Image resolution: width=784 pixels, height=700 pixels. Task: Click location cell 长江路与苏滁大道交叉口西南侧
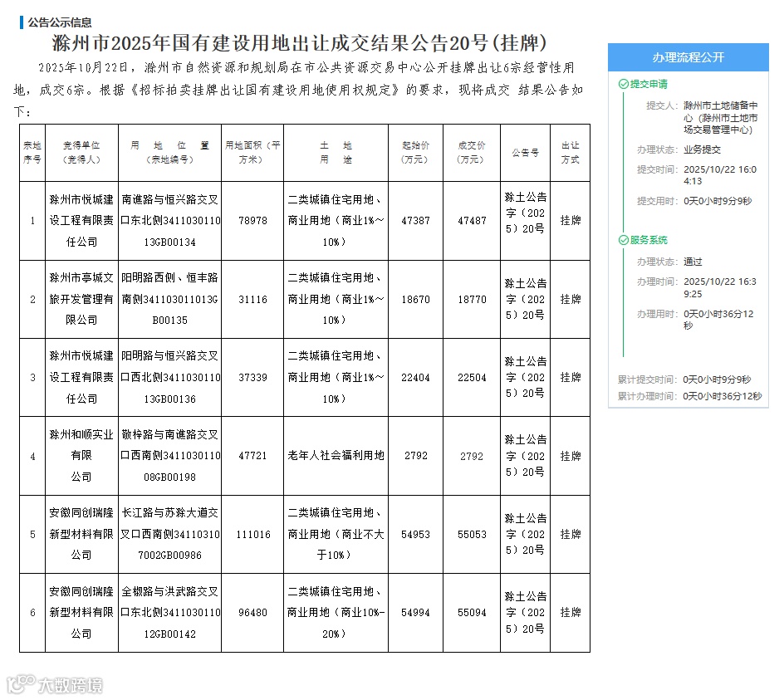coord(170,534)
